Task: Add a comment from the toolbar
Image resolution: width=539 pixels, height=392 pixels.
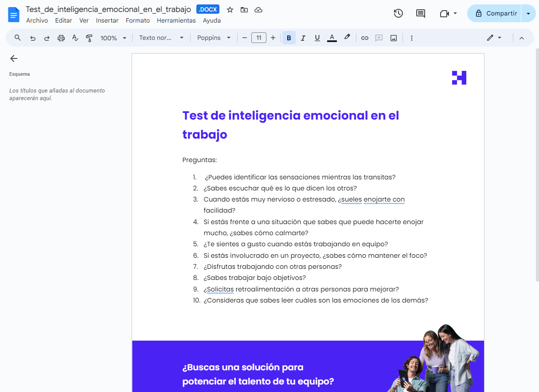Action: pos(379,38)
